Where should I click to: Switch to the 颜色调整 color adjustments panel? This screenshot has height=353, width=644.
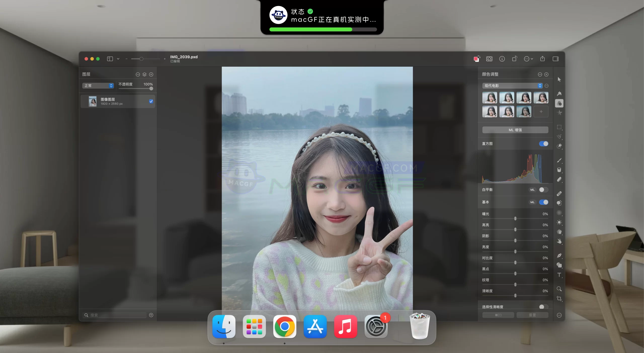pos(559,103)
